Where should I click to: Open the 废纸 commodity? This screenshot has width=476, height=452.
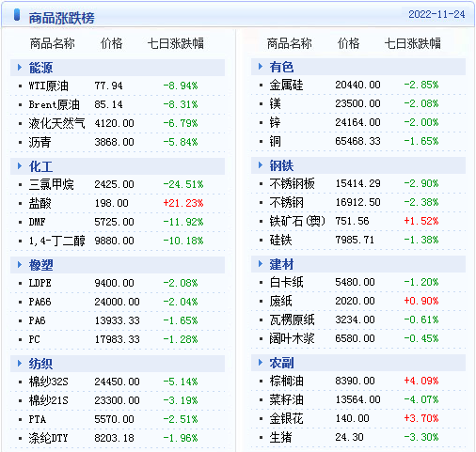tap(280, 301)
